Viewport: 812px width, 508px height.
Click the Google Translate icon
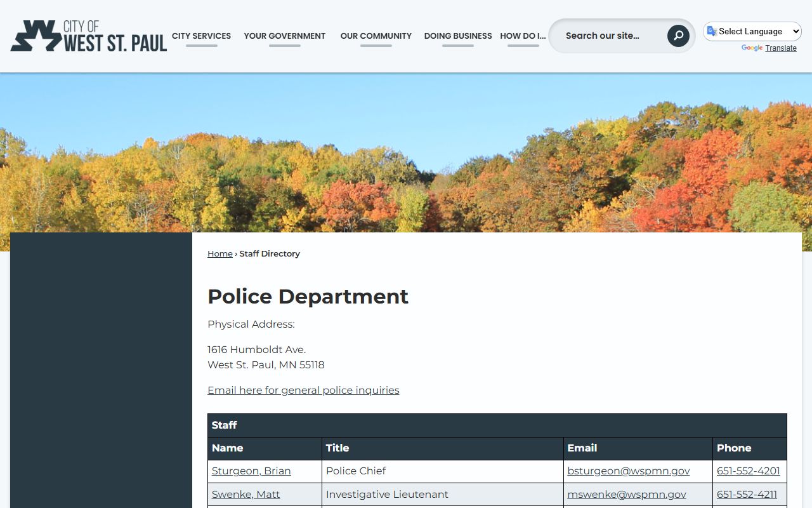pos(712,31)
